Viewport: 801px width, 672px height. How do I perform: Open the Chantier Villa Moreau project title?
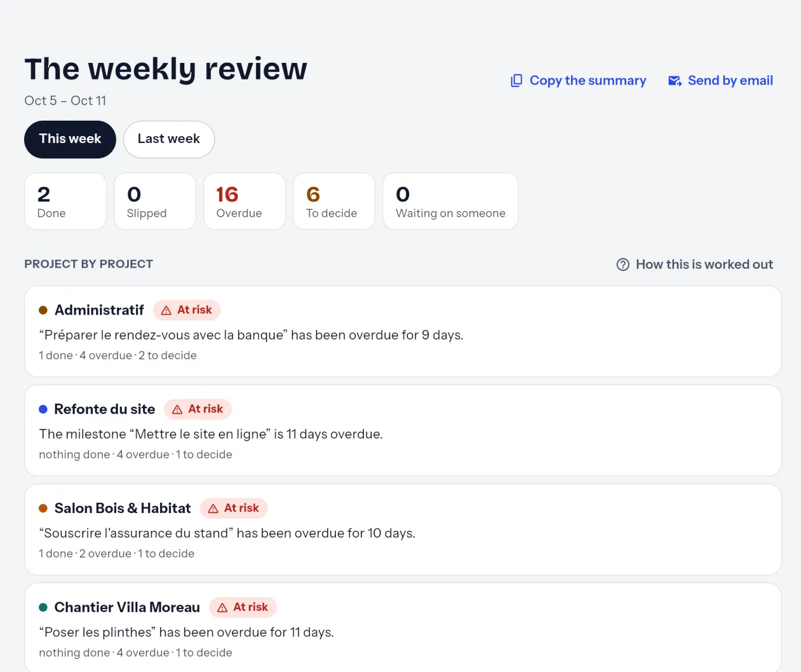(x=127, y=607)
